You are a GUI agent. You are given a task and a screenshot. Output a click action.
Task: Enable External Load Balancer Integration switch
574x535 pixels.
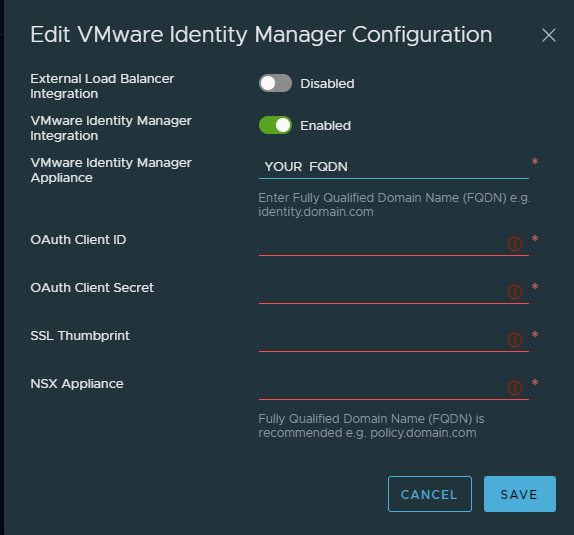click(x=275, y=83)
